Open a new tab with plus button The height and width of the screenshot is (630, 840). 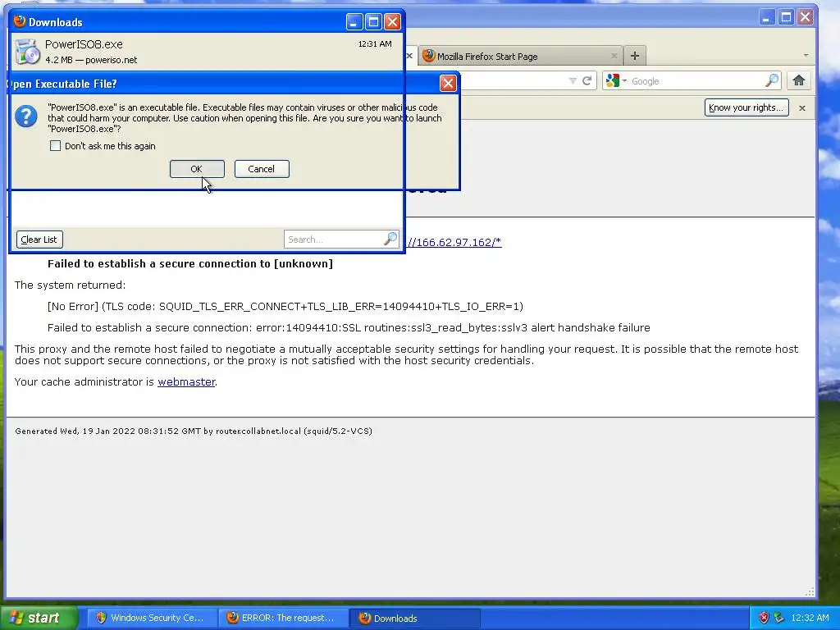pos(635,56)
